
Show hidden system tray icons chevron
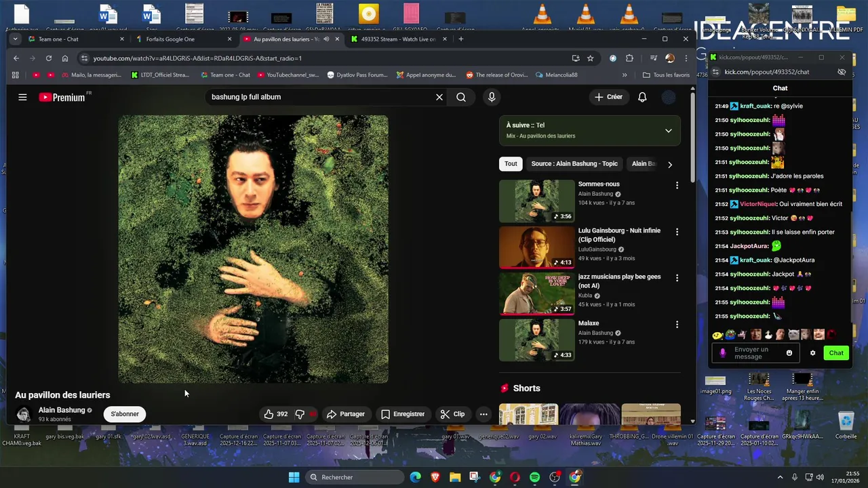point(781,477)
